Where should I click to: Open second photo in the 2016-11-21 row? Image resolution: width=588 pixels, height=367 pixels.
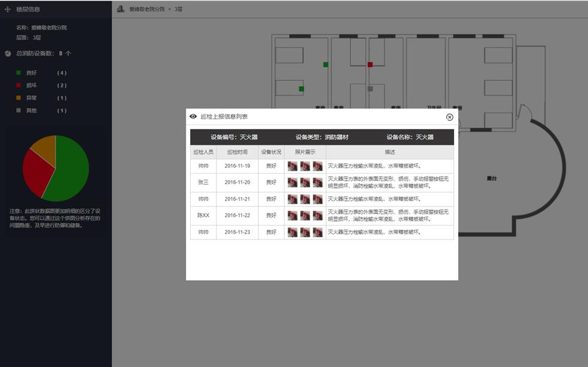coord(305,199)
